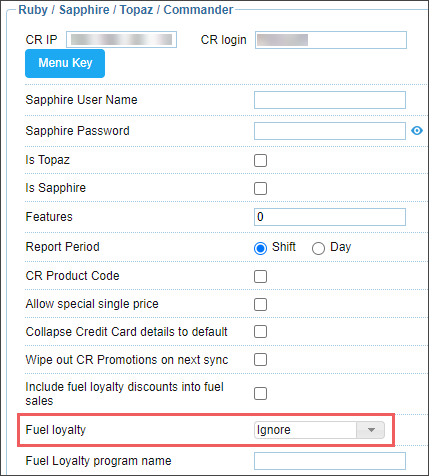Image resolution: width=429 pixels, height=476 pixels.
Task: Select Shift report period
Action: 260,248
